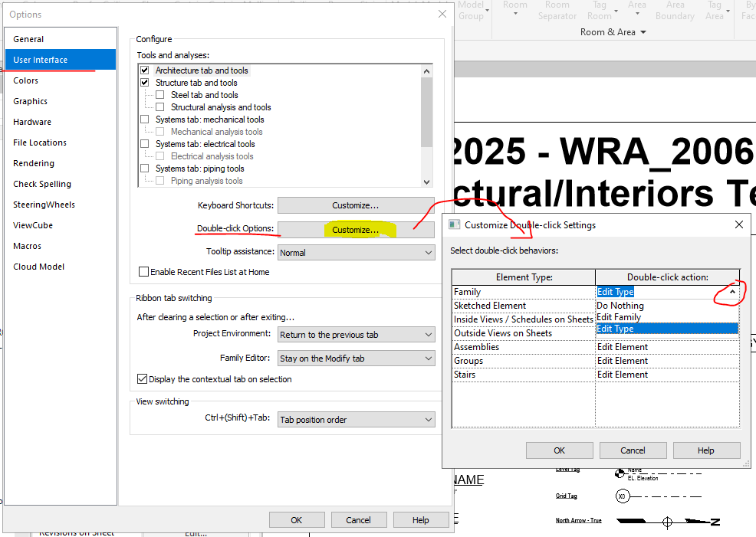756x537 pixels.
Task: Close Customize Double-click Settings dialog
Action: click(x=738, y=225)
